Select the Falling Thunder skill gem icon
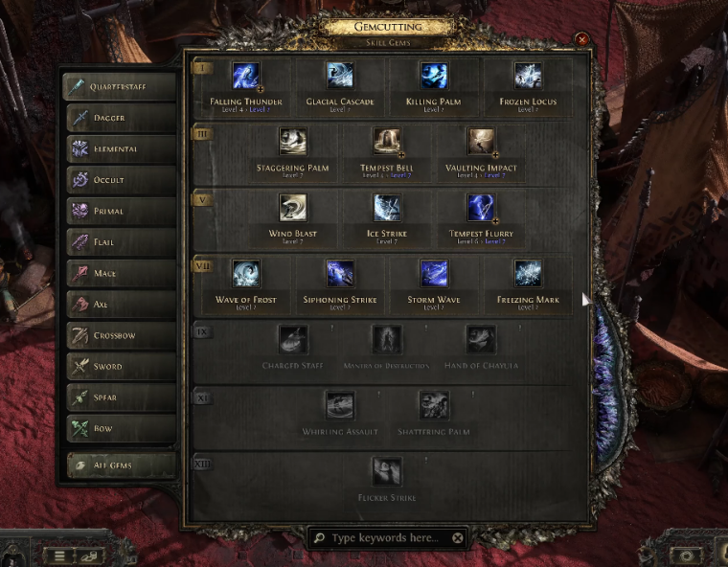Image resolution: width=728 pixels, height=567 pixels. tap(245, 76)
